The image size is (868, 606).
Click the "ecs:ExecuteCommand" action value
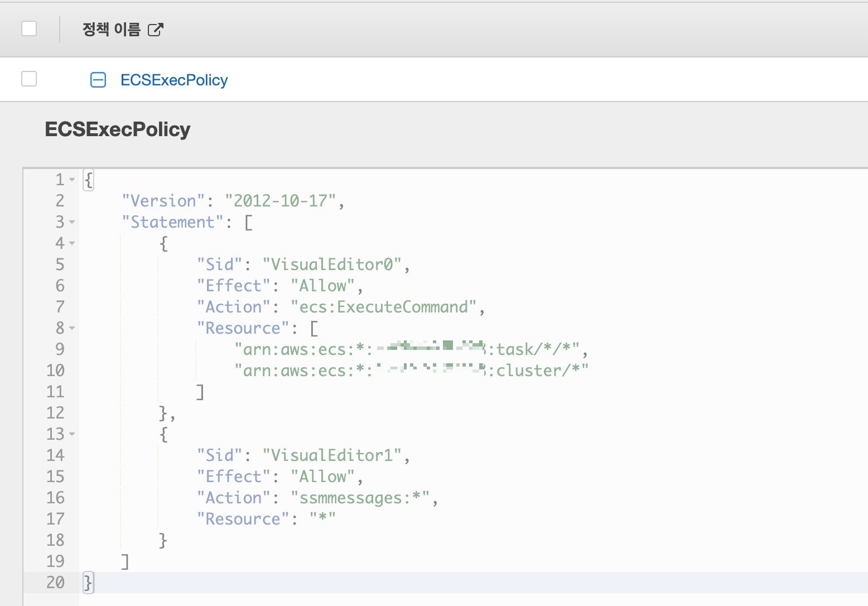(x=384, y=307)
